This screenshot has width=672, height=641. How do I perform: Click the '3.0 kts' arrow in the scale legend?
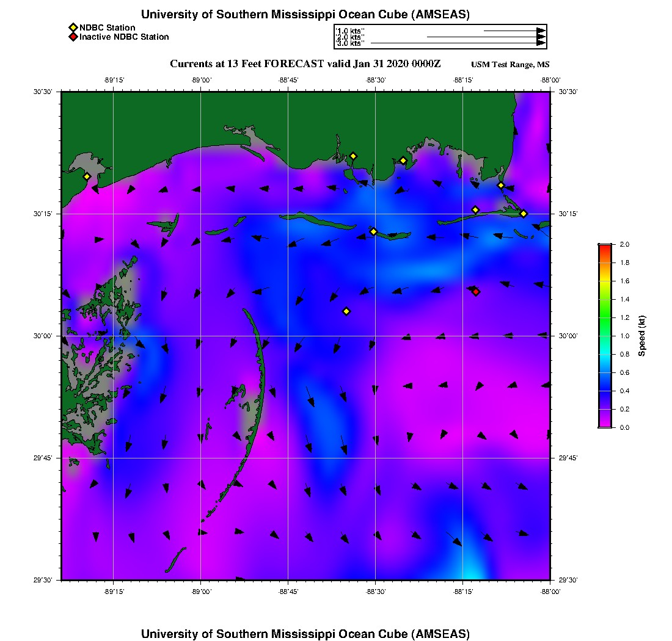tap(457, 43)
